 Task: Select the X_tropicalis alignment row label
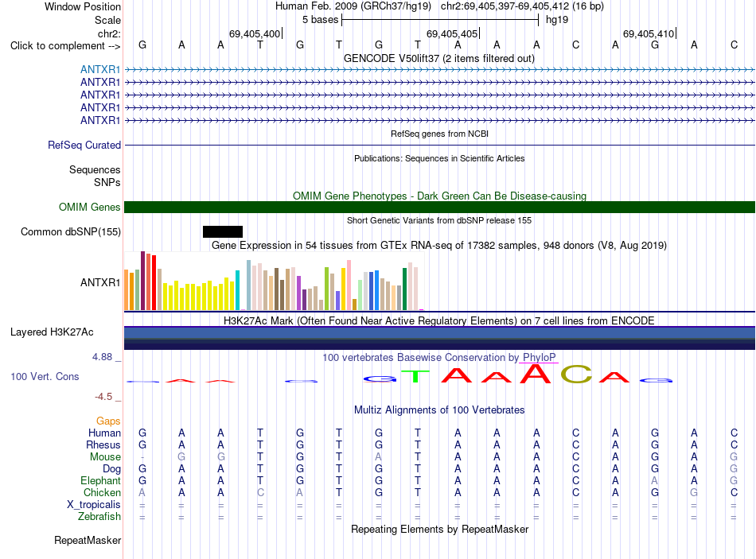click(94, 505)
